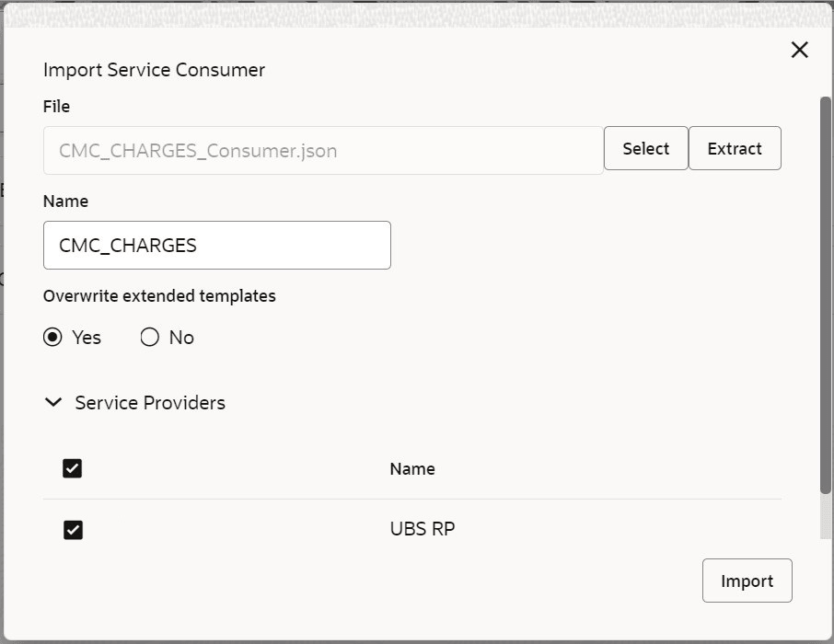Click the Extract button
834x644 pixels.
[x=735, y=149]
